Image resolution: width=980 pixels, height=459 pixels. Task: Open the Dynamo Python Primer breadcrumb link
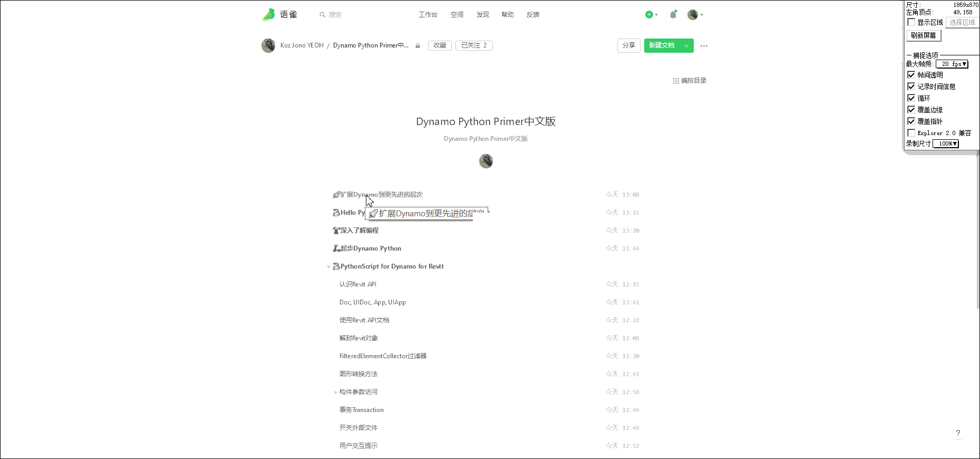coord(371,45)
